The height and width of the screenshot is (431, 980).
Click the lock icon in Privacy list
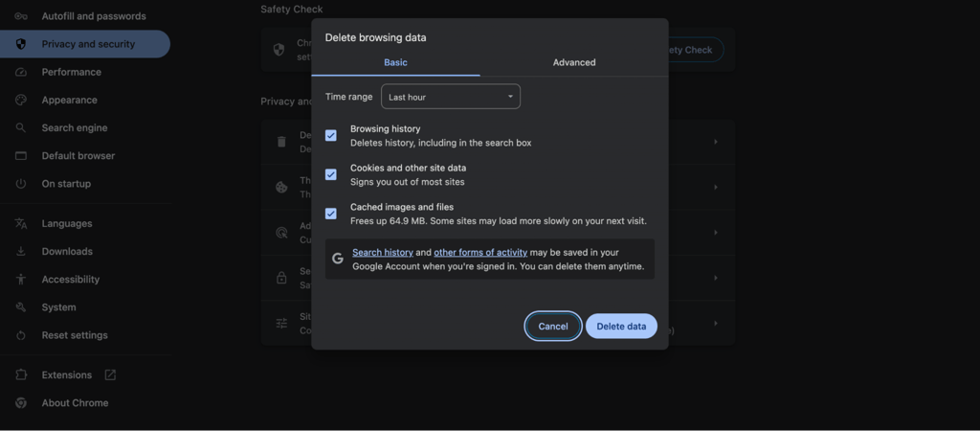click(281, 278)
